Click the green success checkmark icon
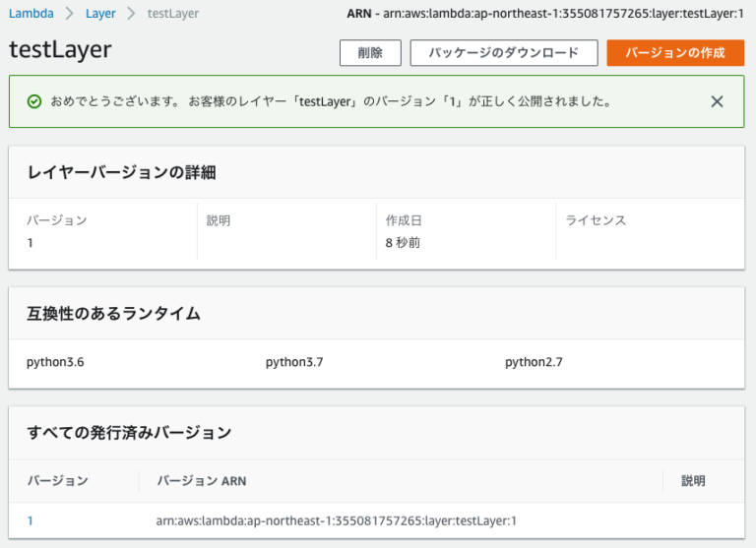The height and width of the screenshot is (548, 756). coord(34,101)
